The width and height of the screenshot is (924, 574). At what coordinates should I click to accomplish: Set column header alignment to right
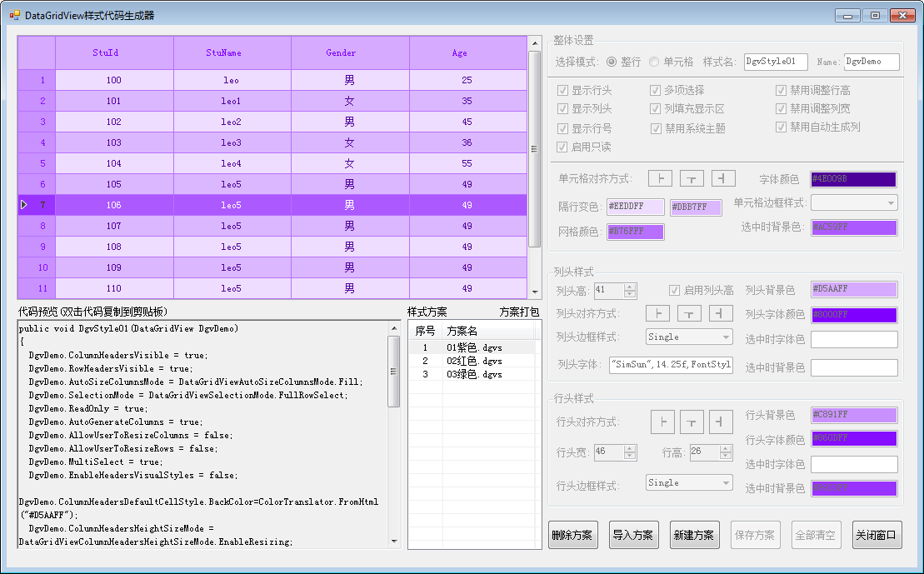tap(721, 313)
